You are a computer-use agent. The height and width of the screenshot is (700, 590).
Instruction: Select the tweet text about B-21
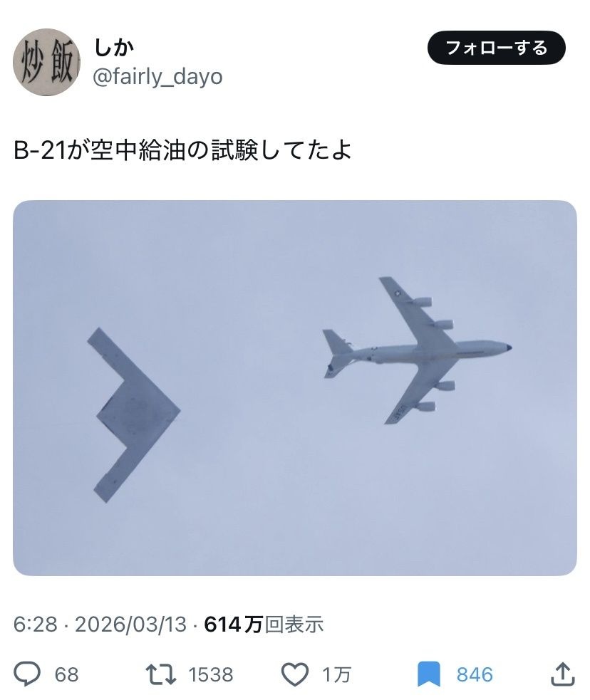[182, 150]
